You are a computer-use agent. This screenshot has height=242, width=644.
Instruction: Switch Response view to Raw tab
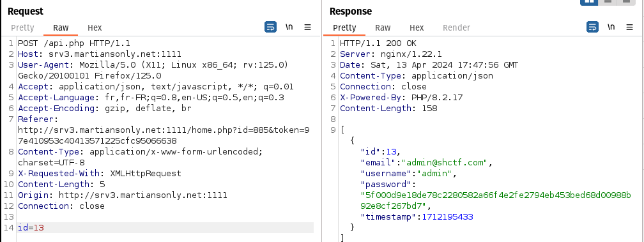383,28
